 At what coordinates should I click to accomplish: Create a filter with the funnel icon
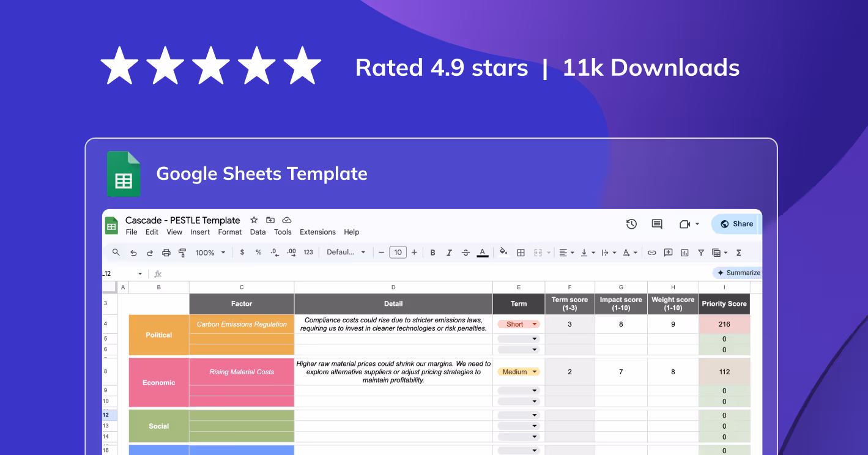pos(701,253)
